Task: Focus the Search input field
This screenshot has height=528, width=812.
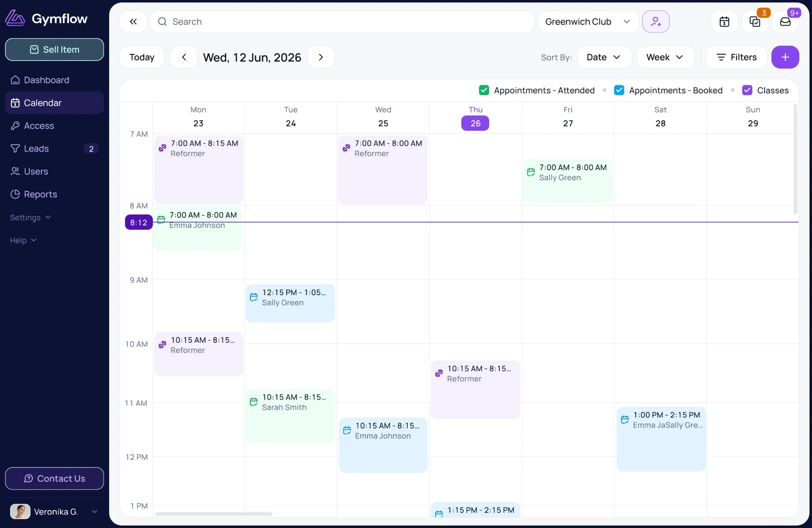Action: [x=343, y=22]
